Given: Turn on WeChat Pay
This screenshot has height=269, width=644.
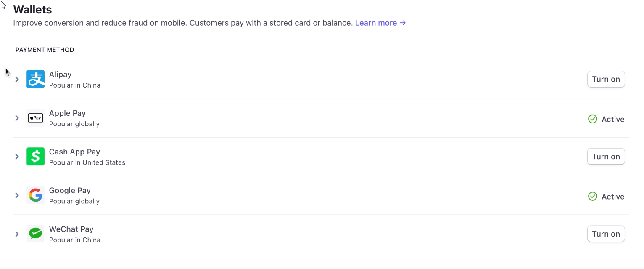Looking at the screenshot, I should 606,234.
